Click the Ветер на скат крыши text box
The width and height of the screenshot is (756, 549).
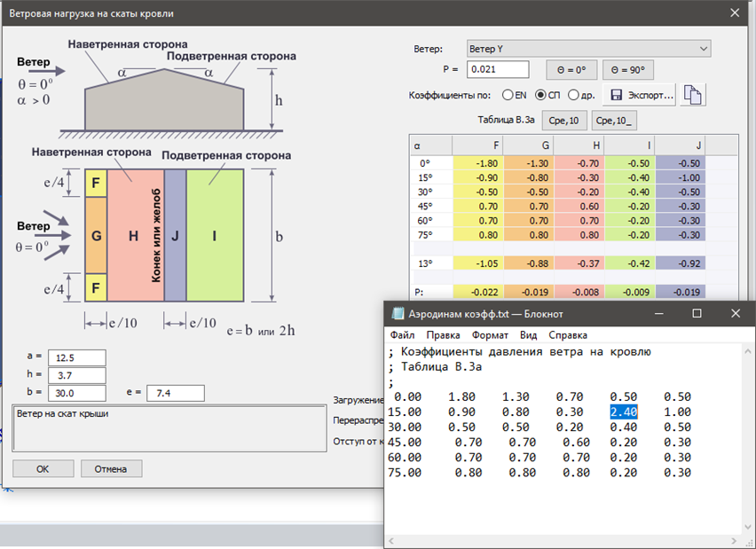[169, 428]
